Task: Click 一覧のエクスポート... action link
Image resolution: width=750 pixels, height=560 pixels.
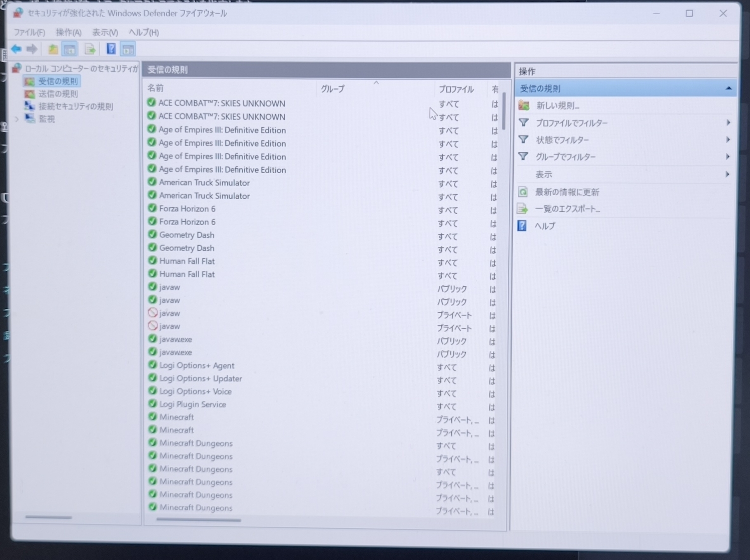Action: (568, 209)
